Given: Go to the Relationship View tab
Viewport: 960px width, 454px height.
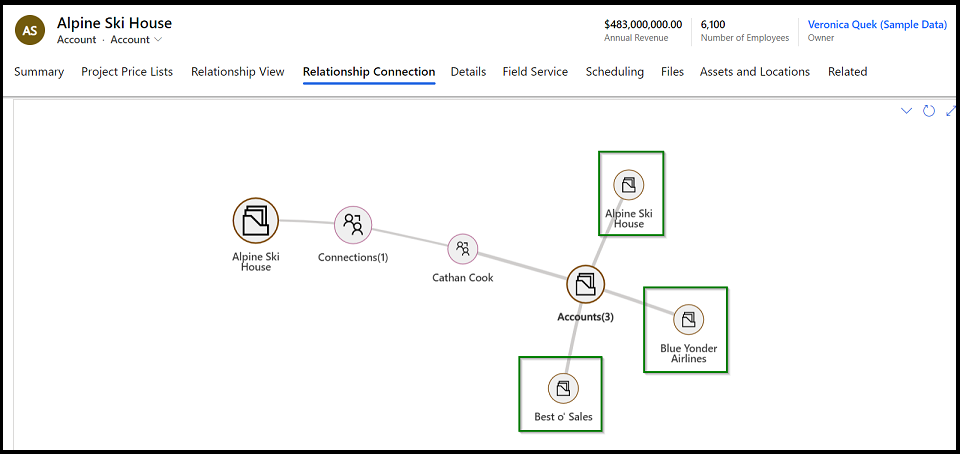Looking at the screenshot, I should click(238, 72).
